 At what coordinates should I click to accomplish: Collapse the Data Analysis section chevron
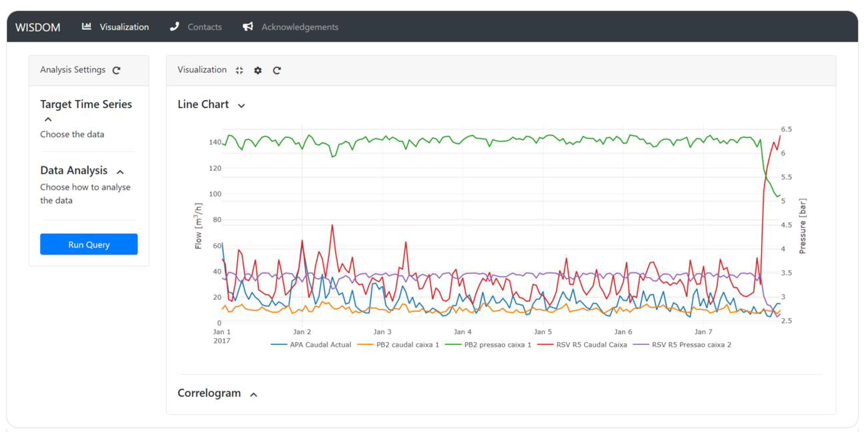[x=120, y=172]
